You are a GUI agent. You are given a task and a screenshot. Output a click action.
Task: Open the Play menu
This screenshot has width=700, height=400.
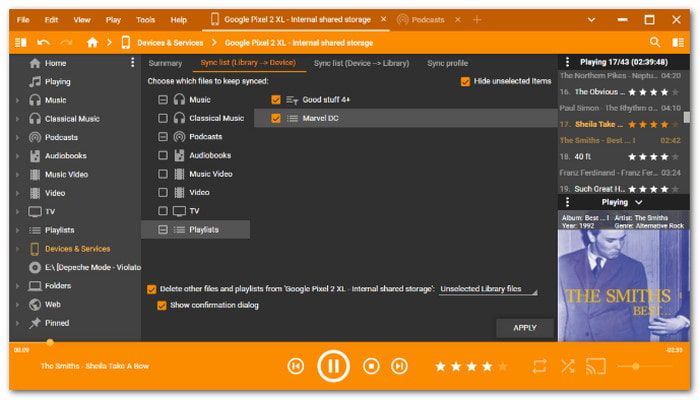pyautogui.click(x=113, y=20)
